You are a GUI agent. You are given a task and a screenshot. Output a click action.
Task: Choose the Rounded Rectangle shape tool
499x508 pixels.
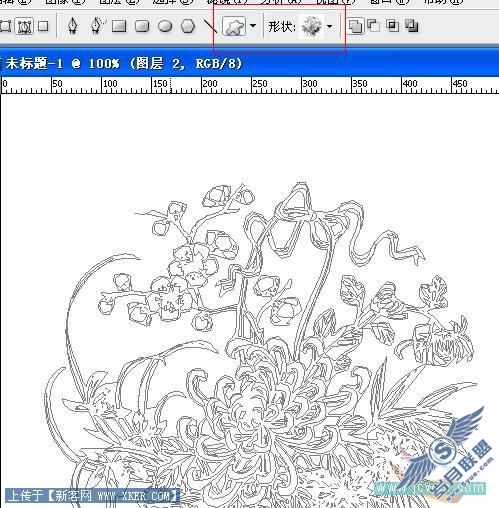pos(142,26)
